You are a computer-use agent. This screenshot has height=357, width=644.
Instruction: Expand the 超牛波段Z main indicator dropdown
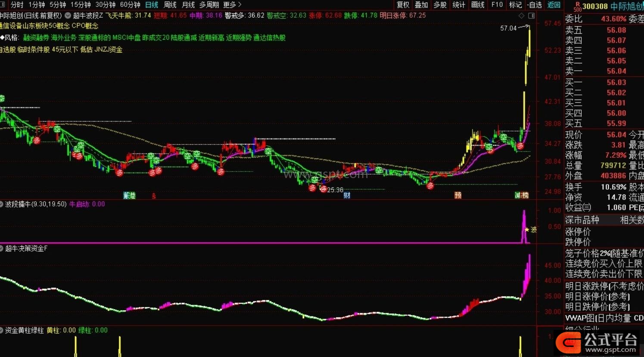68,16
